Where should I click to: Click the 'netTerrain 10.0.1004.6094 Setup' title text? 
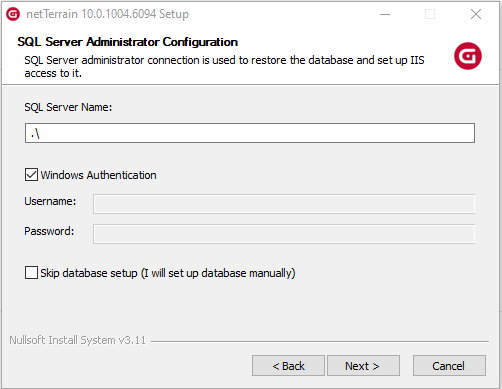coord(107,14)
